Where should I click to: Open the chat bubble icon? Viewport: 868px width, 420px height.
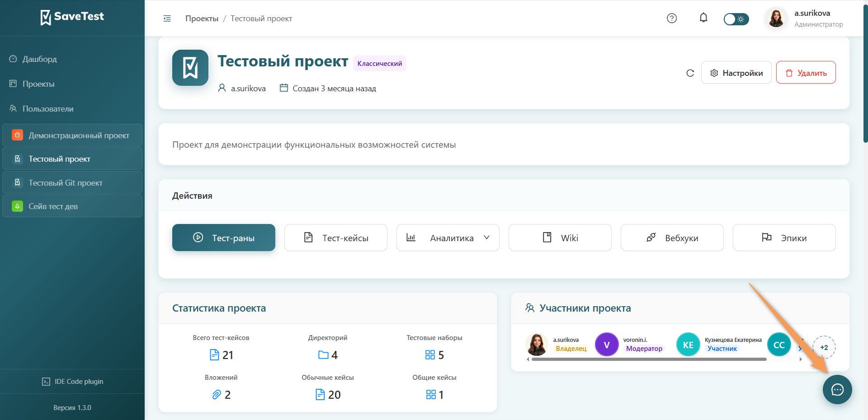click(x=837, y=389)
